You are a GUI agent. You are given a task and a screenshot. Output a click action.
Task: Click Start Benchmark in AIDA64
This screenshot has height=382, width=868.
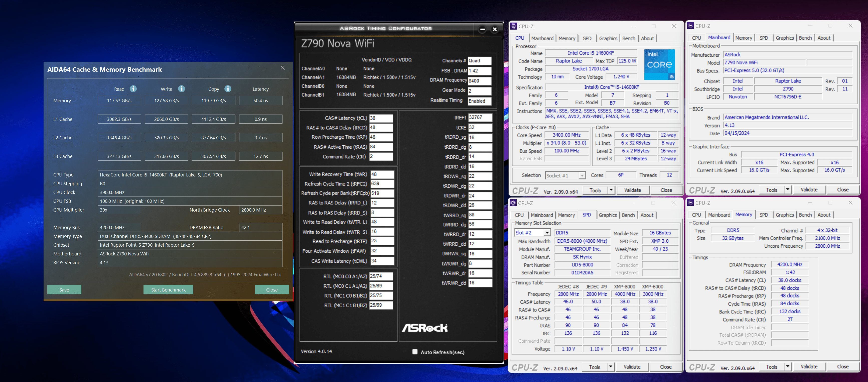click(168, 290)
